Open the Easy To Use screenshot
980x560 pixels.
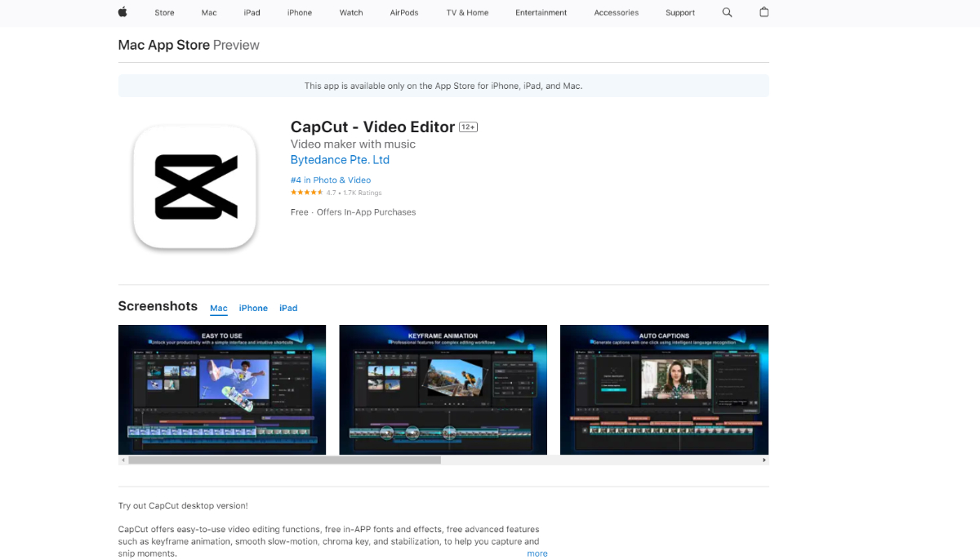click(x=222, y=389)
